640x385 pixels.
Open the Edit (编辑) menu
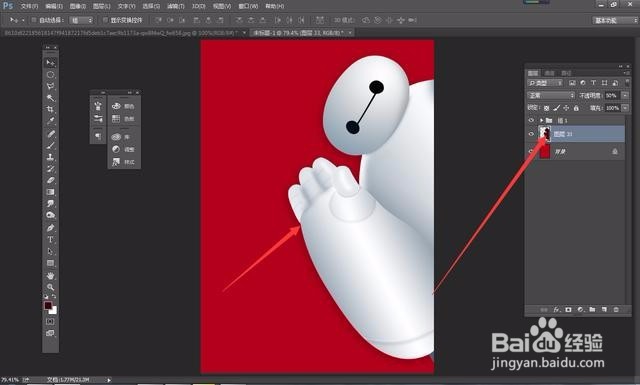(x=53, y=6)
